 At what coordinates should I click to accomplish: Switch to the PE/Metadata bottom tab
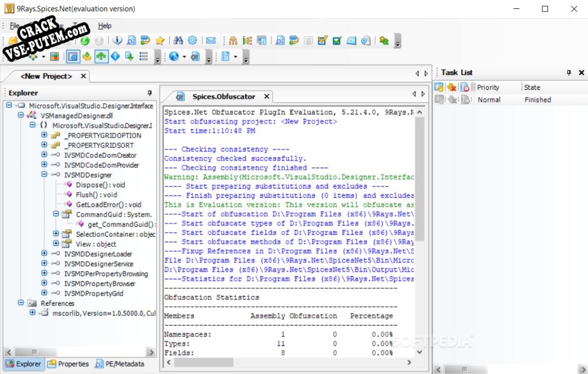click(x=120, y=364)
